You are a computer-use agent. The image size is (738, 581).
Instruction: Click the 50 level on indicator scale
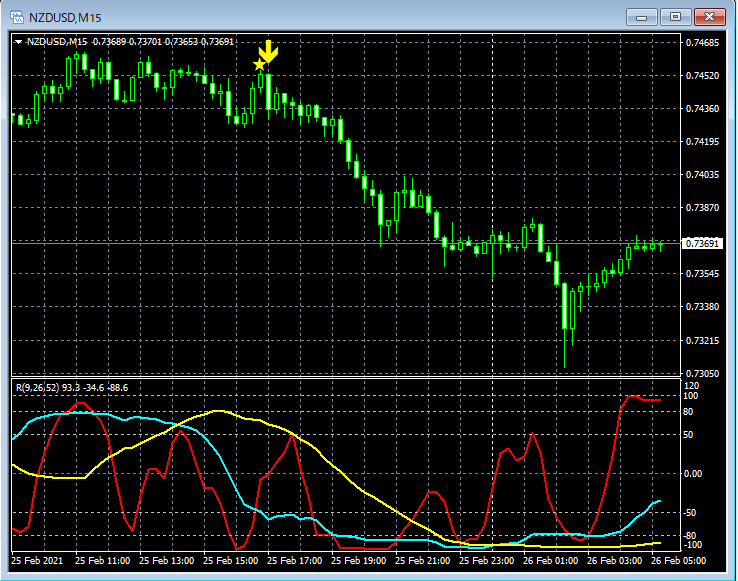coord(688,435)
